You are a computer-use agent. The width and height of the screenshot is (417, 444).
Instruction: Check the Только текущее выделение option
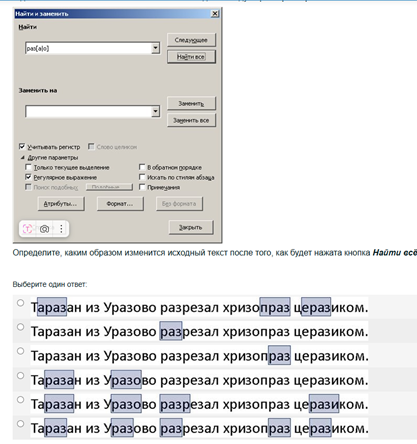coord(28,167)
